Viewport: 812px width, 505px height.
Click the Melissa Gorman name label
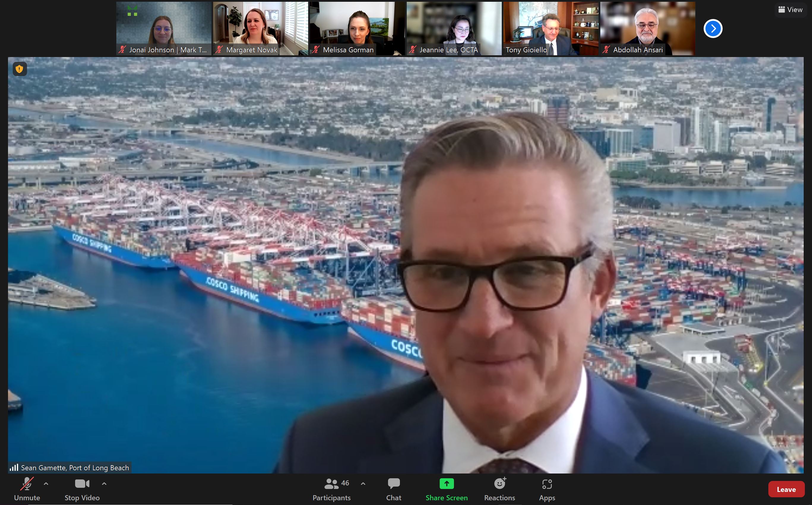(x=348, y=50)
